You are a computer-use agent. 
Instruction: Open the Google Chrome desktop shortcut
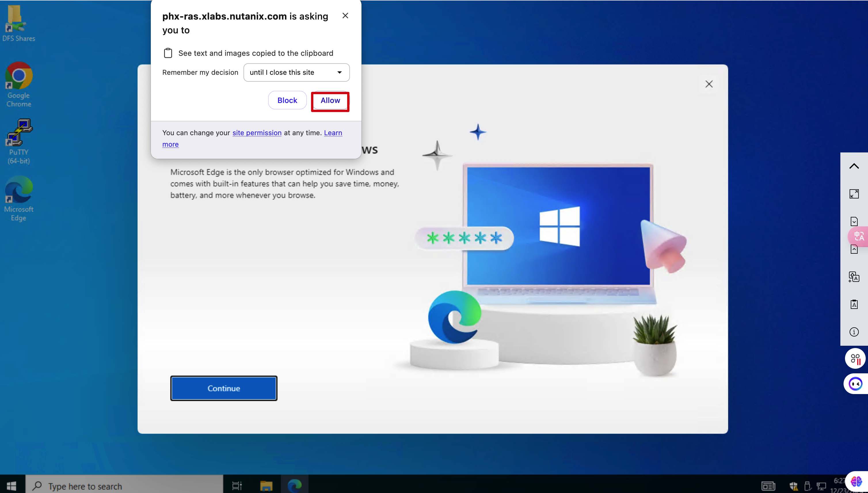point(19,85)
